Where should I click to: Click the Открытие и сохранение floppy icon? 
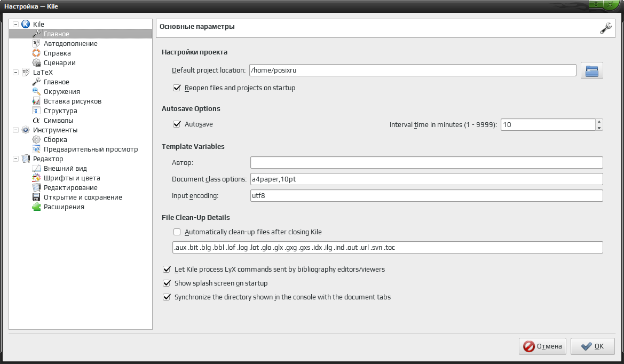click(36, 197)
